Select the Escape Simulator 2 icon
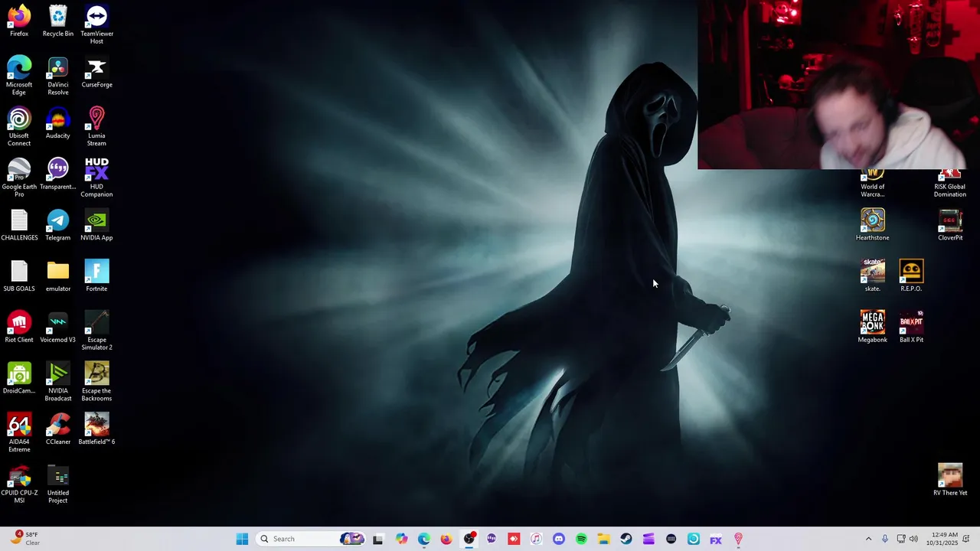Screen dimensions: 980x551 pyautogui.click(x=96, y=331)
